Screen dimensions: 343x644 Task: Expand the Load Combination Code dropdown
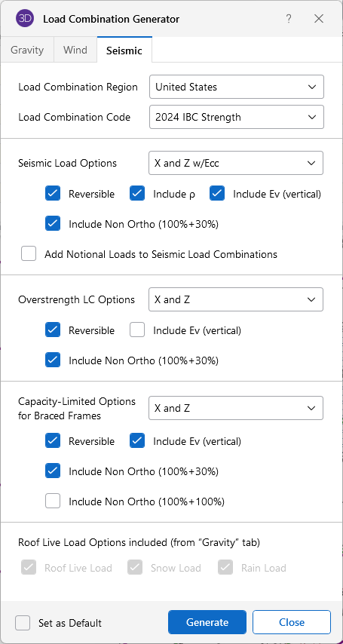[x=237, y=117]
